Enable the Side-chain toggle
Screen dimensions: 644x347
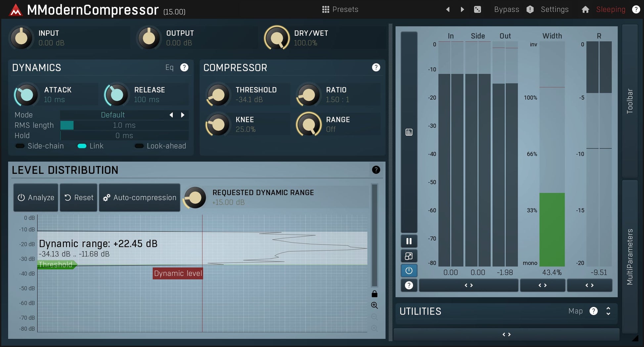(20, 146)
